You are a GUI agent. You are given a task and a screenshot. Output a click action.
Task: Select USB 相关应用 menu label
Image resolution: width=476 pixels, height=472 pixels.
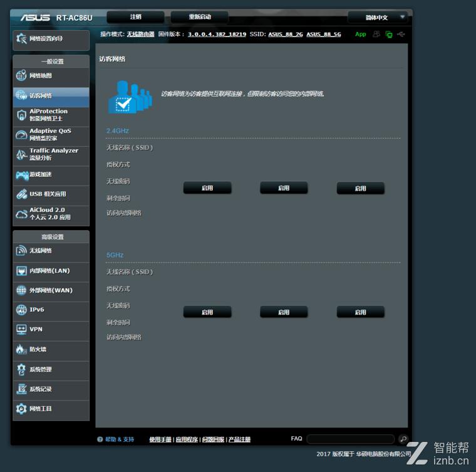(48, 194)
